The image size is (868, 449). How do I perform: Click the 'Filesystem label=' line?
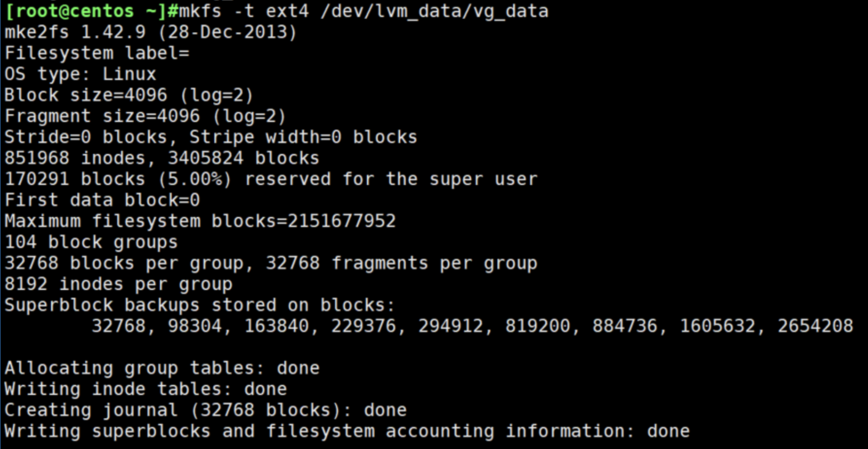coord(97,53)
